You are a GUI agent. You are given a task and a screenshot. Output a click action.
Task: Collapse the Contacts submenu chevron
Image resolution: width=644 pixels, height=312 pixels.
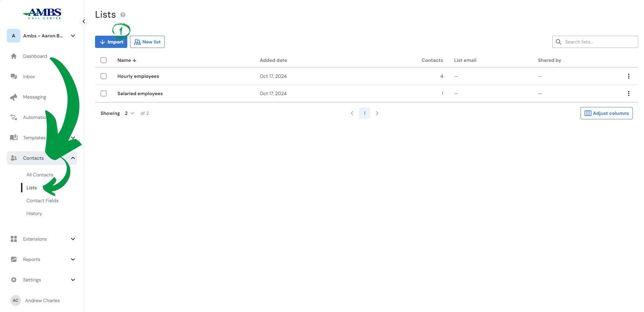pyautogui.click(x=73, y=158)
